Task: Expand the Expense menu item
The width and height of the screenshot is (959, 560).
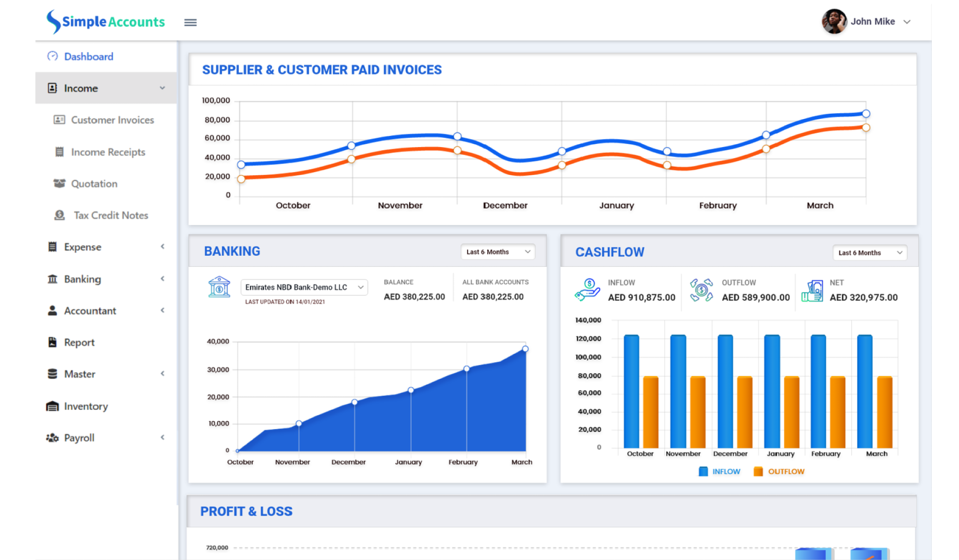Action: (82, 247)
